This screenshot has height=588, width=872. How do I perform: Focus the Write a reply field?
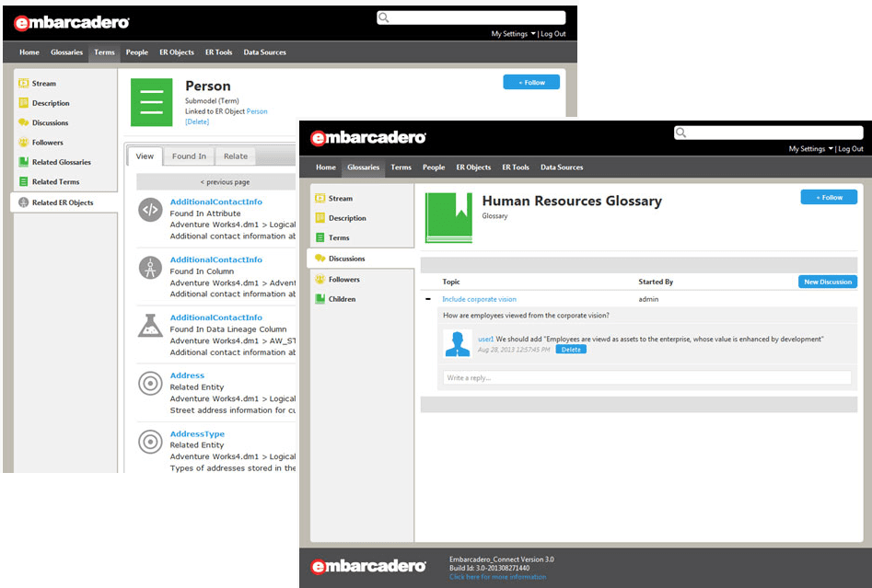click(646, 378)
